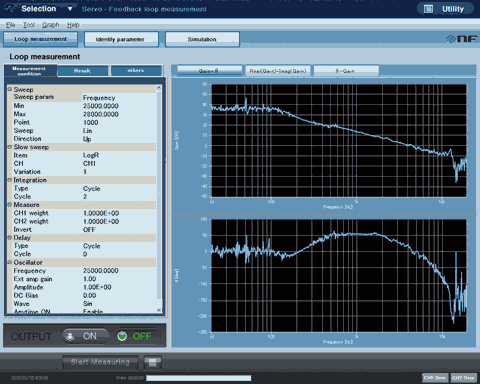Image resolution: width=480 pixels, height=384 pixels.
Task: Click the gain plot graph area
Action: tap(339, 140)
